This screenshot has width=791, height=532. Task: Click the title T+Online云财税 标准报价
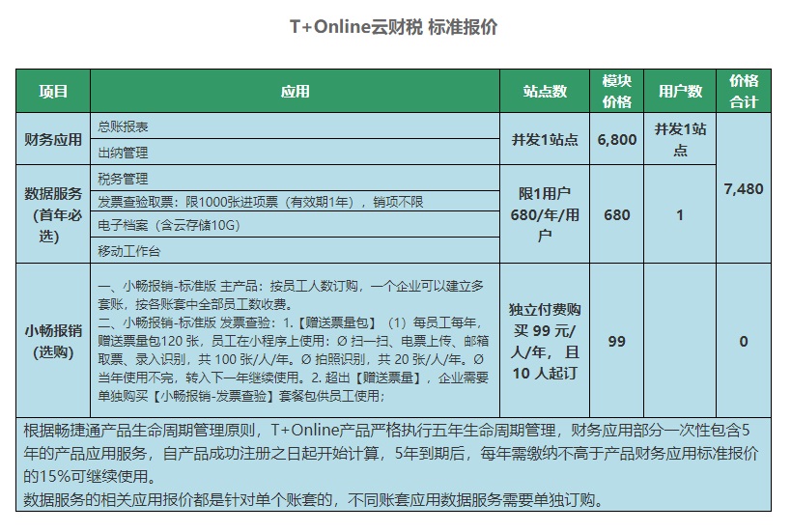click(x=393, y=27)
